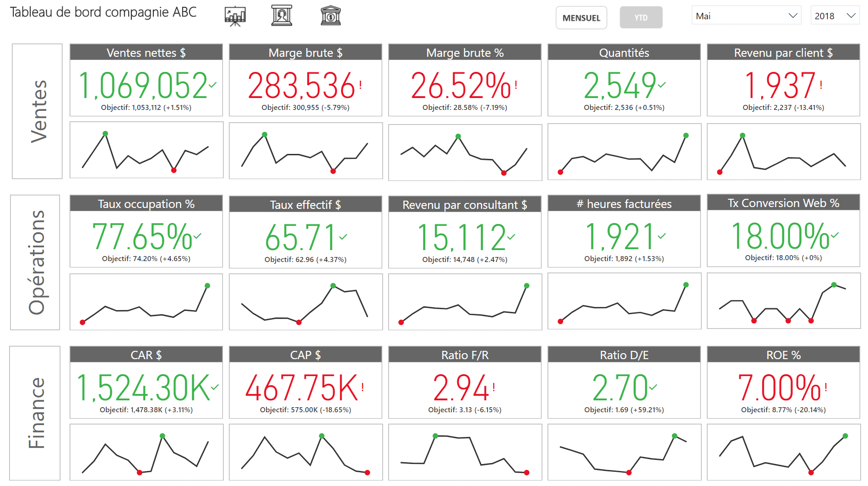The height and width of the screenshot is (486, 868).
Task: Select the Ventes nettes $ sparkline chart
Action: point(146,150)
